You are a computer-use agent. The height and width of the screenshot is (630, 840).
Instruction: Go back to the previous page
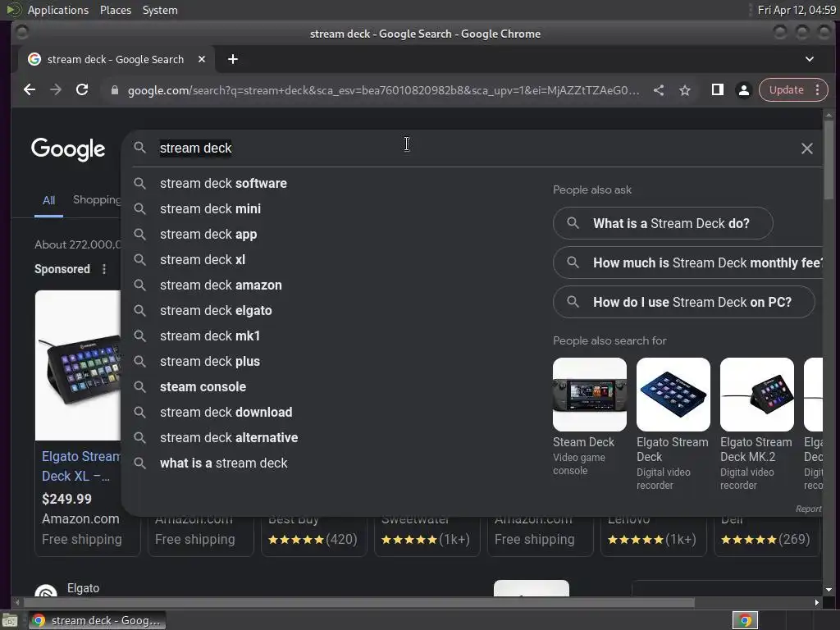pos(30,90)
